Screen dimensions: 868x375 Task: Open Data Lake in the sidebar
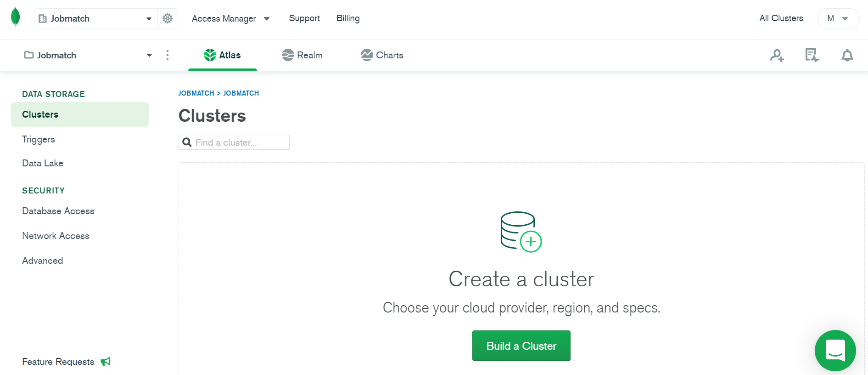coord(43,163)
